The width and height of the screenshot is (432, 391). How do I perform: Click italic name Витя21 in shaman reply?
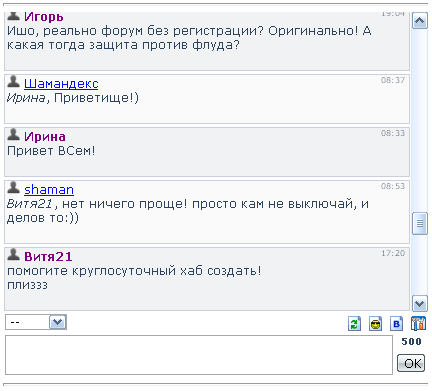click(30, 204)
